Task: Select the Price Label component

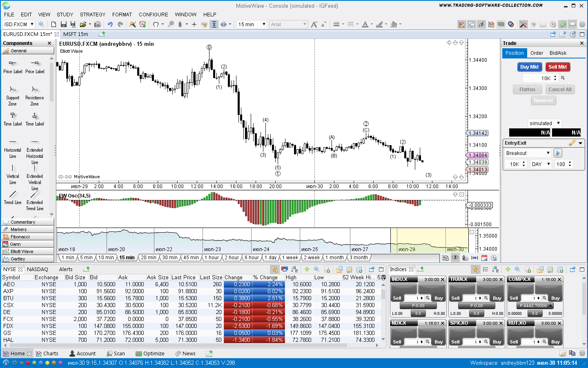Action: (13, 66)
